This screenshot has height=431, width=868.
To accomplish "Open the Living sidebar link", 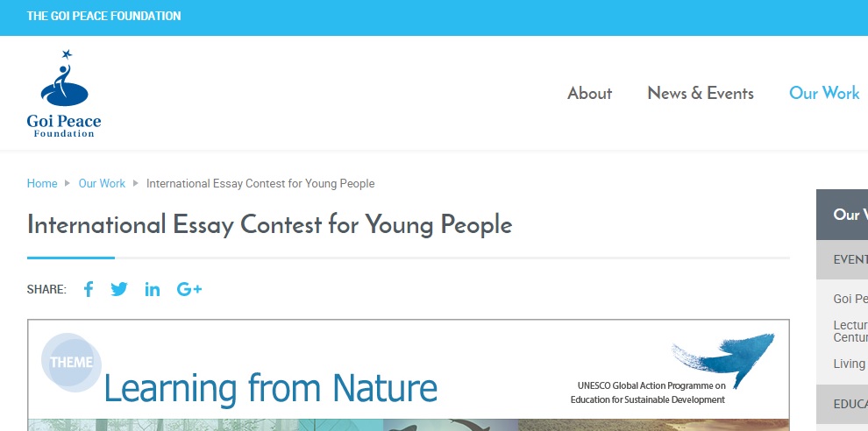I will (849, 364).
